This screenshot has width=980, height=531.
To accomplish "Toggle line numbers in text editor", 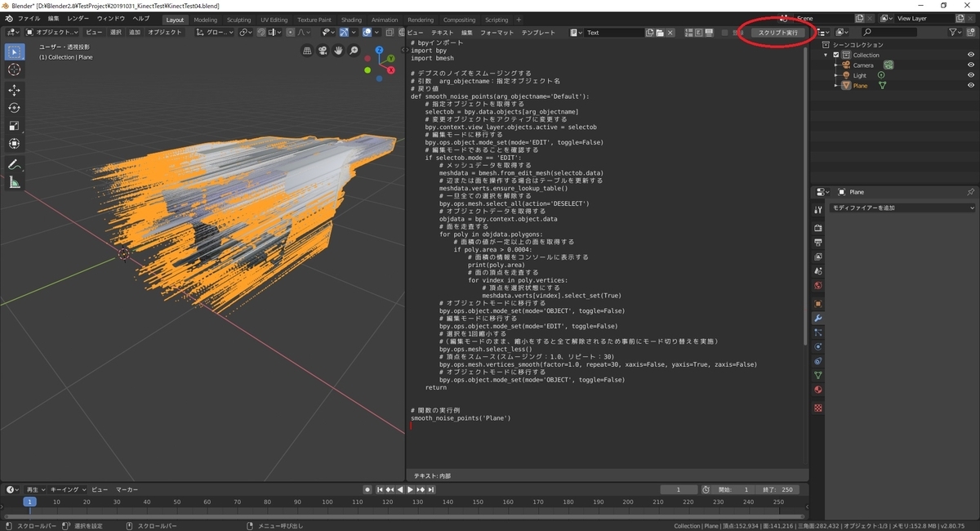I will tap(689, 33).
